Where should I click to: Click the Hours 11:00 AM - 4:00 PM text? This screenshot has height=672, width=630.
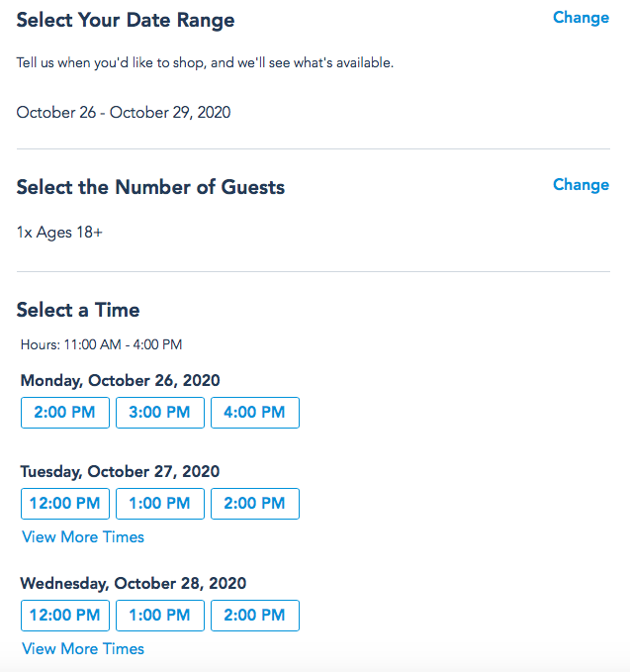click(101, 345)
